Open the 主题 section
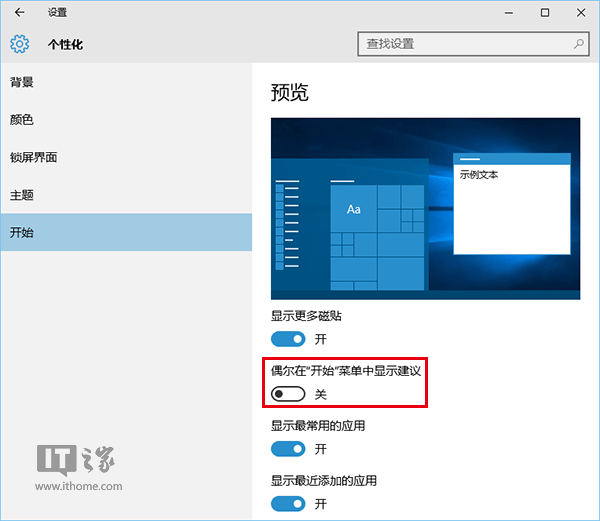Screen dimensions: 600x521 22,195
